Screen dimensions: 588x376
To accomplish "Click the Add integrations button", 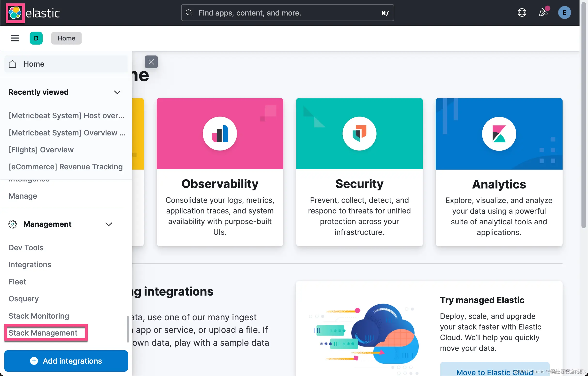I will 66,361.
